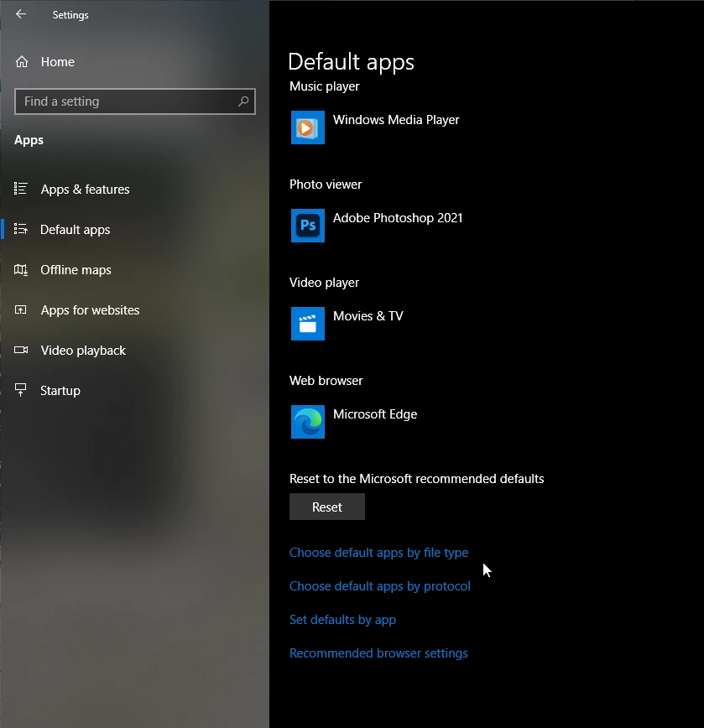Image resolution: width=704 pixels, height=728 pixels.
Task: Open Apps & features page
Action: (85, 190)
